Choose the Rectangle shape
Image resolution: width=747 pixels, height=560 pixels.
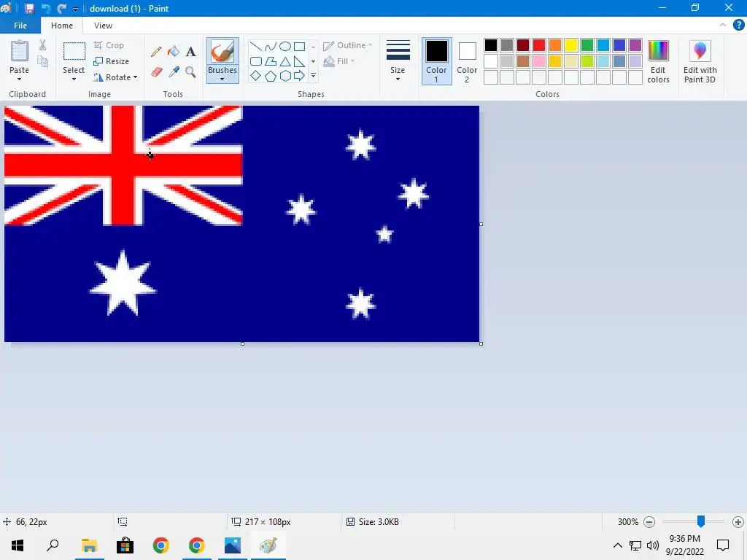299,47
